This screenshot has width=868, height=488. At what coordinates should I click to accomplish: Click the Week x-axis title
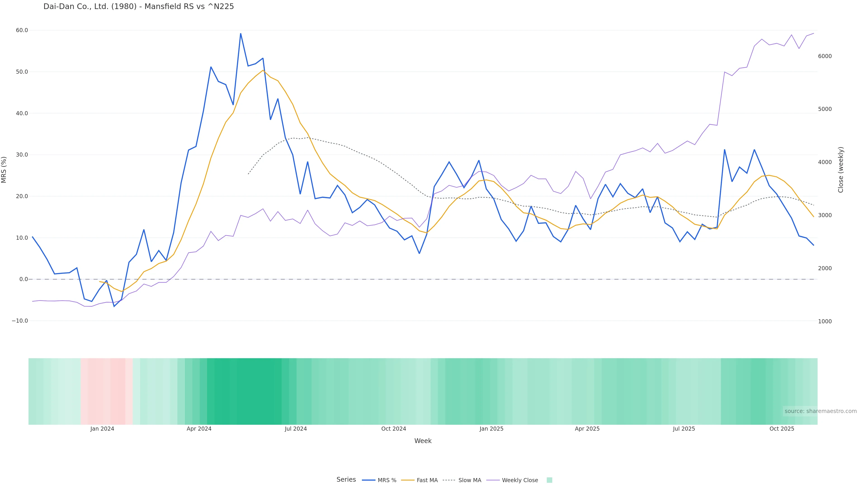[423, 441]
